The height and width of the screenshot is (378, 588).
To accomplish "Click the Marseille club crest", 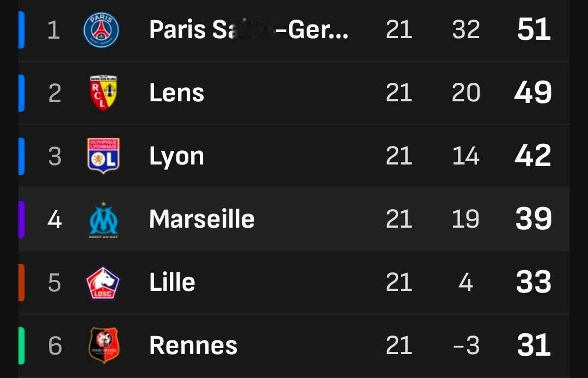I will (x=103, y=220).
